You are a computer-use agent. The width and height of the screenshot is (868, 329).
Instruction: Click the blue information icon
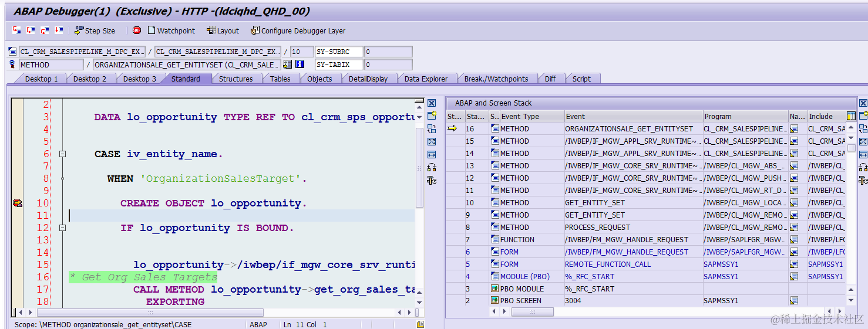pos(300,65)
